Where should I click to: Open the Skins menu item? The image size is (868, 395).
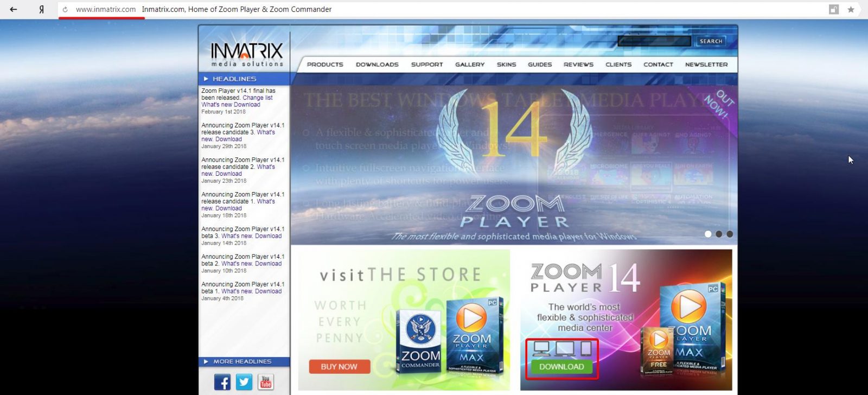click(507, 65)
